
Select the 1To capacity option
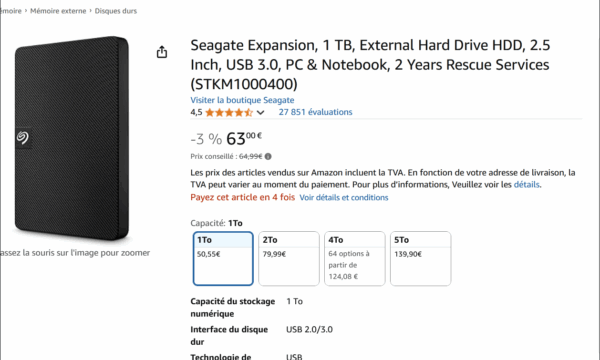[223, 259]
